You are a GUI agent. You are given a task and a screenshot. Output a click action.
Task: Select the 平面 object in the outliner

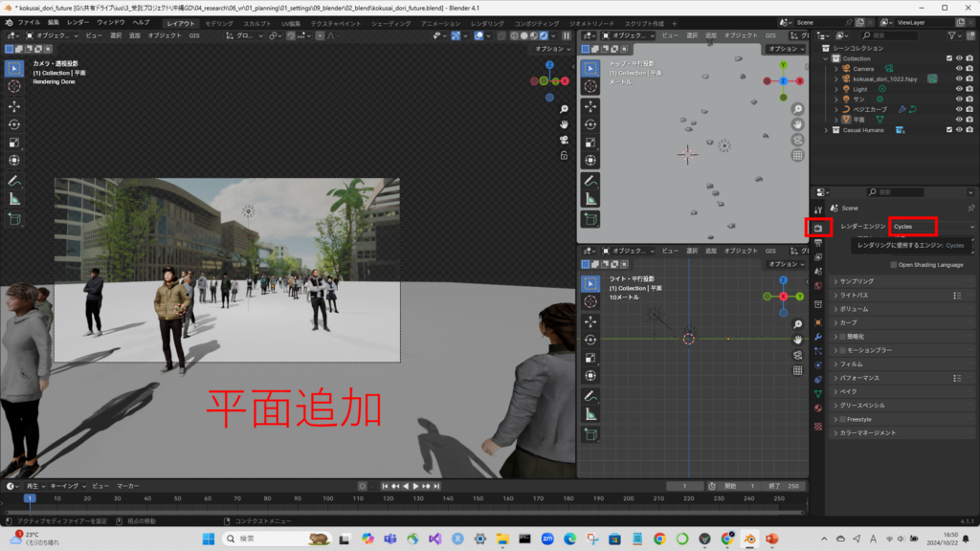click(x=858, y=120)
